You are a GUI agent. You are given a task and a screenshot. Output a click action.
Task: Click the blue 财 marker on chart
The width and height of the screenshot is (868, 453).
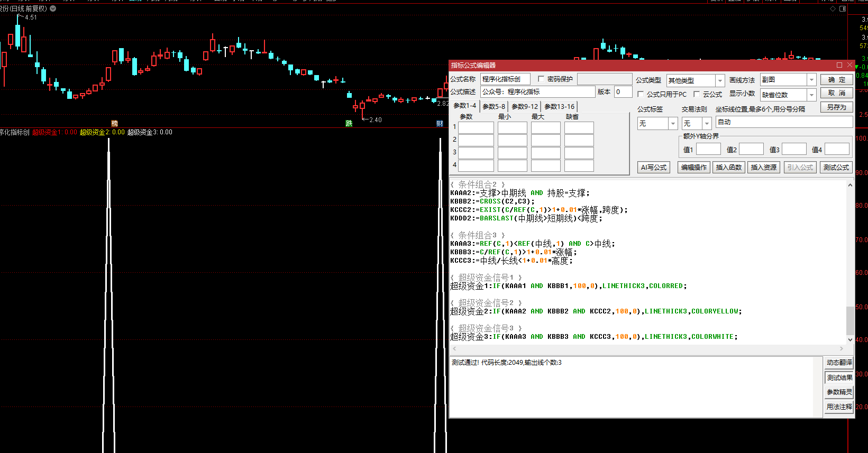pos(440,124)
